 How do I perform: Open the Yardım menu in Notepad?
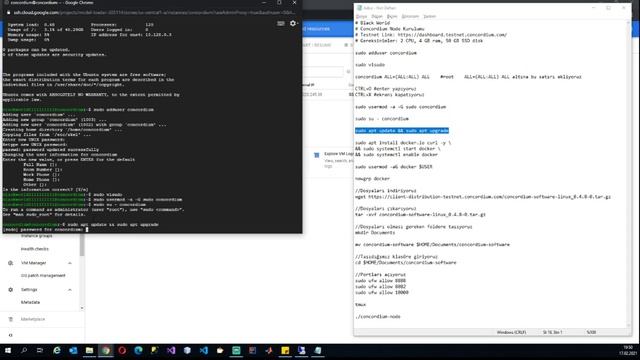coord(429,16)
